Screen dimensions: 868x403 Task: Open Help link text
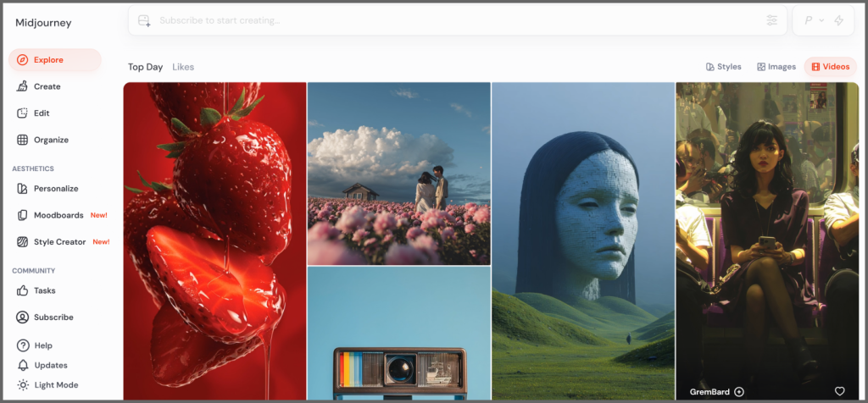[x=43, y=345]
